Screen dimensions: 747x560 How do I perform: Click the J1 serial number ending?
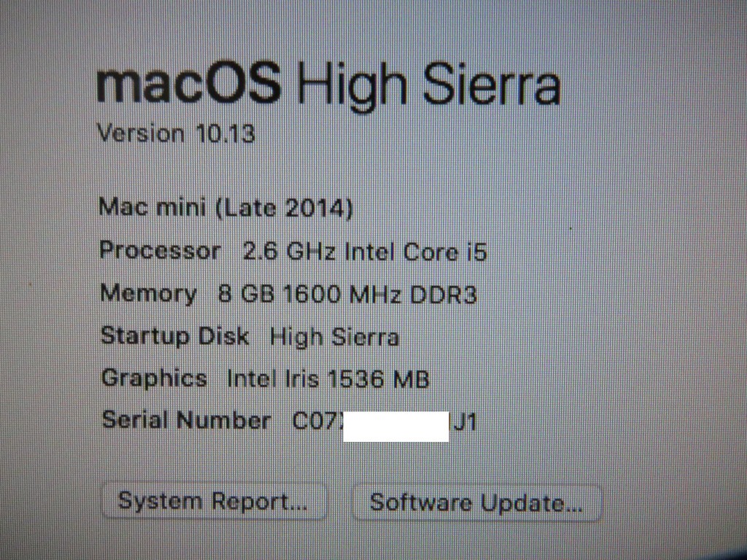tap(464, 422)
